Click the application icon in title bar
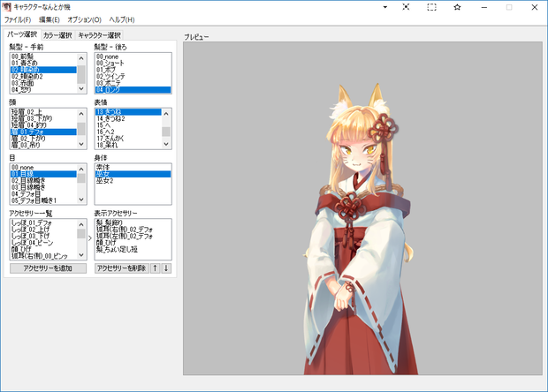 coord(7,7)
